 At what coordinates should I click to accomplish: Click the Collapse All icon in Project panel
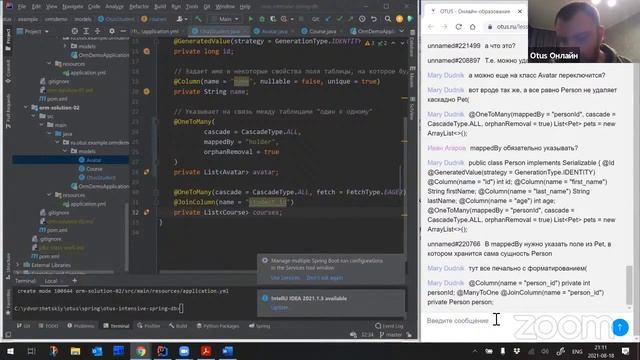click(97, 31)
